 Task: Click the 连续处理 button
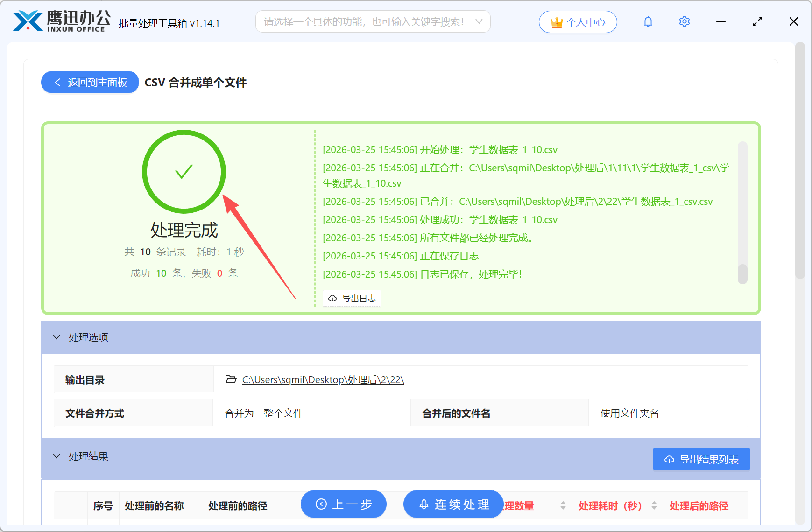pyautogui.click(x=452, y=504)
